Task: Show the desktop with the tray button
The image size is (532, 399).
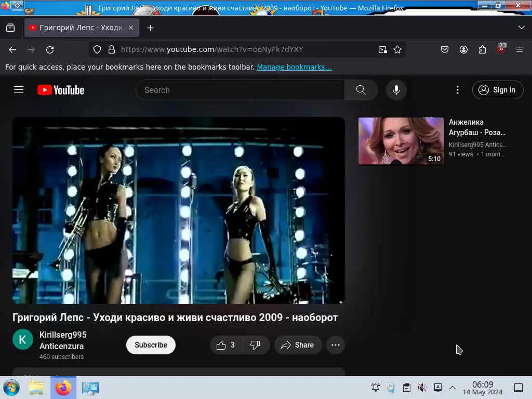Action: (518, 388)
